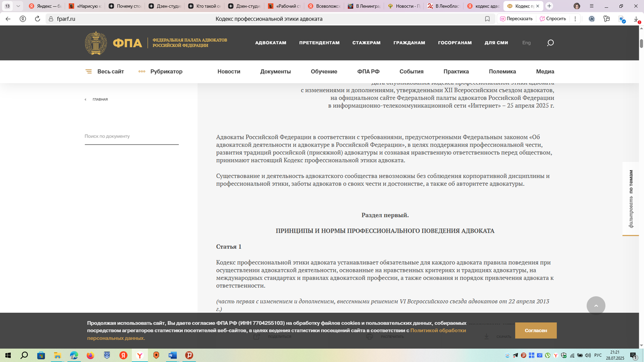Open the red 'P' app on taskbar
The height and width of the screenshot is (362, 644).
coord(189,355)
